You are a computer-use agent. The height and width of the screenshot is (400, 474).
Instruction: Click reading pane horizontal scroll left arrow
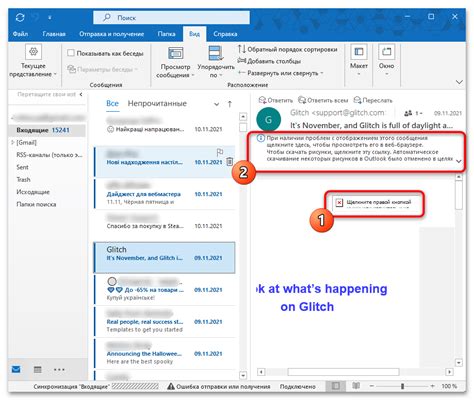tap(261, 371)
